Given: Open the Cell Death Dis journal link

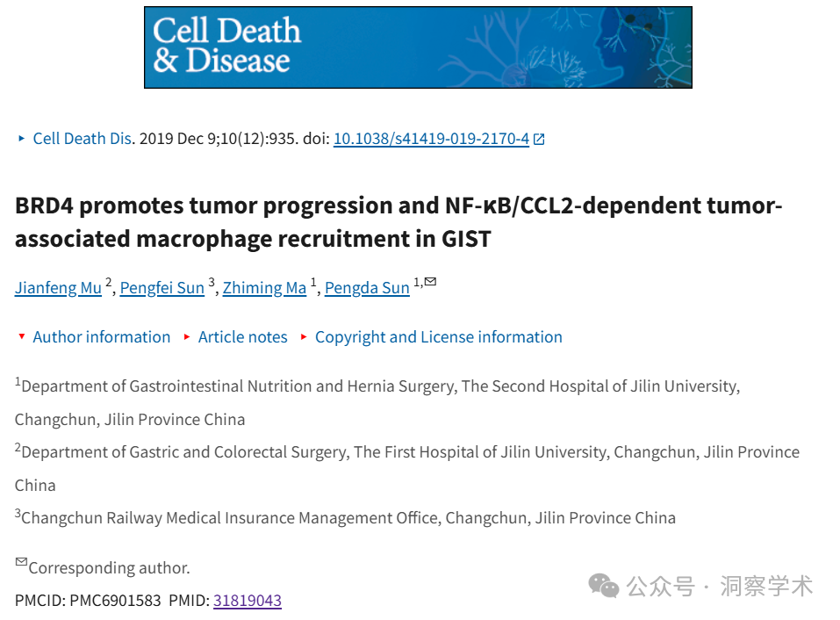Looking at the screenshot, I should pyautogui.click(x=82, y=139).
